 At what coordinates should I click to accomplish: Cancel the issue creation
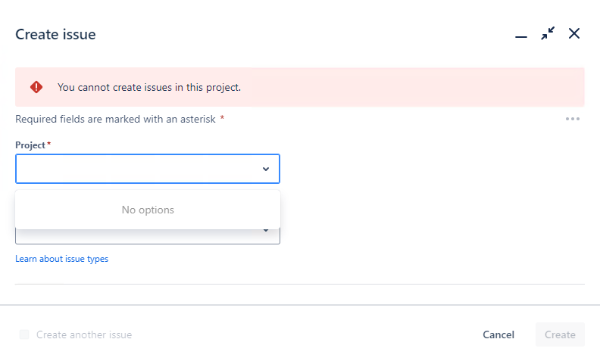click(x=498, y=334)
